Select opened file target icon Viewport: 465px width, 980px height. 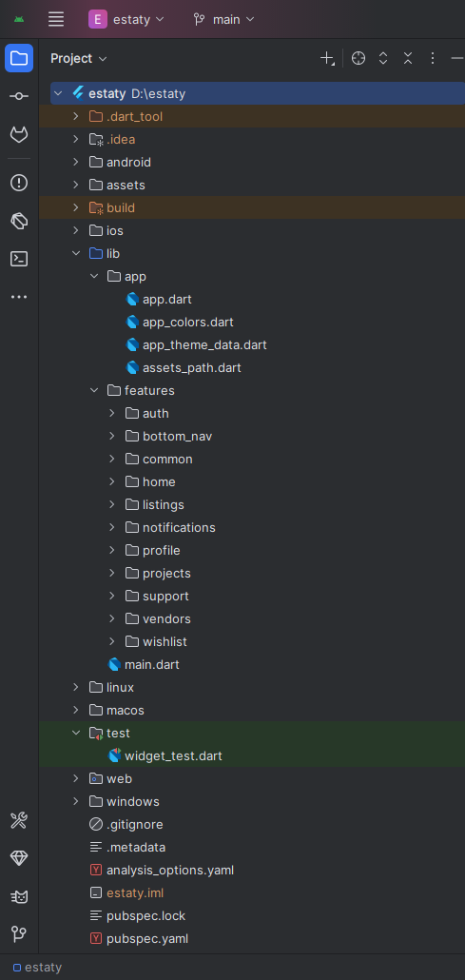click(x=358, y=58)
